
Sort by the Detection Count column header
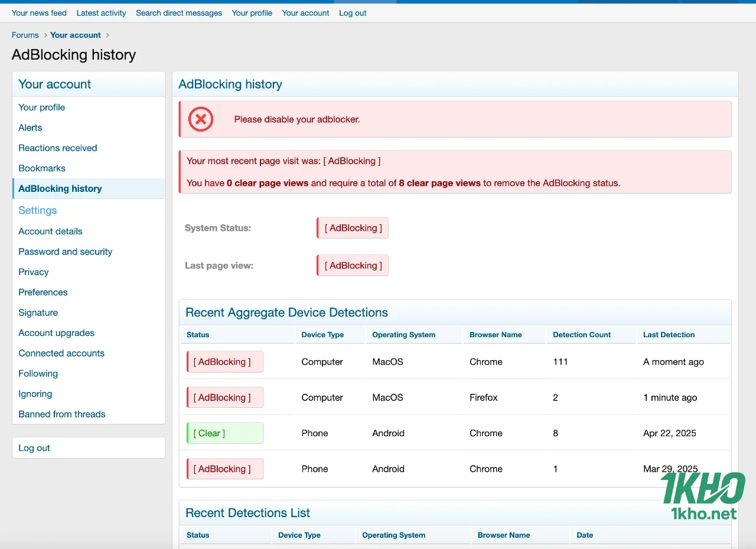point(582,335)
